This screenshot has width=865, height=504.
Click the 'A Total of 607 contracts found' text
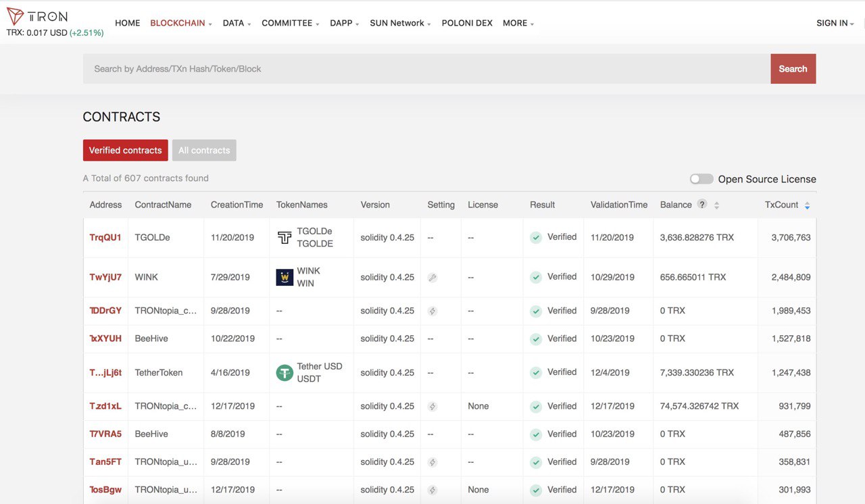145,178
